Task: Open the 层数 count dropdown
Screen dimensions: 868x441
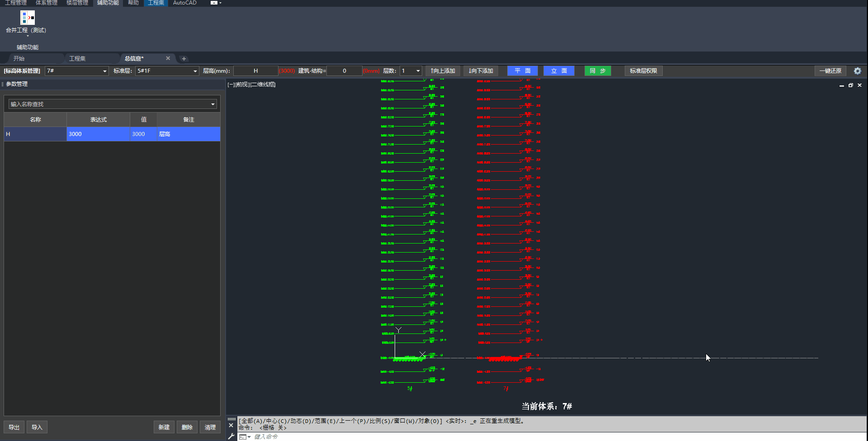Action: 418,71
